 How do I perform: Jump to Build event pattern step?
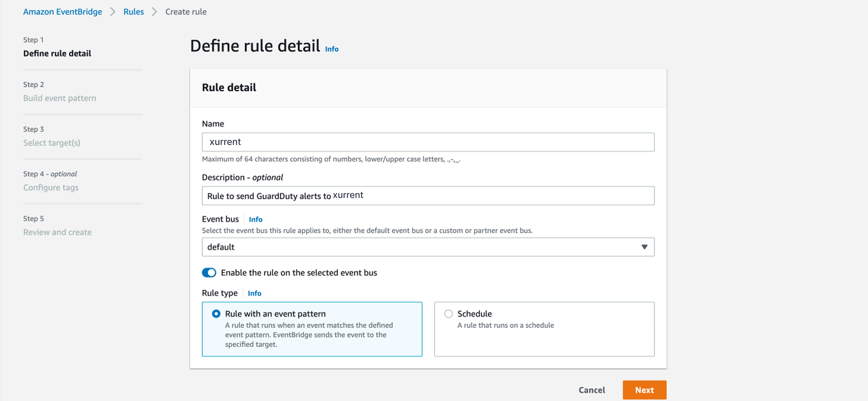(60, 98)
